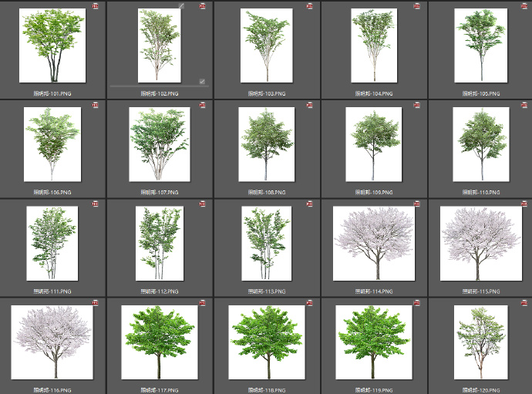Viewport: 532px width, 394px height.
Task: Select tree thumbnail numbered 112
Action: 160,244
